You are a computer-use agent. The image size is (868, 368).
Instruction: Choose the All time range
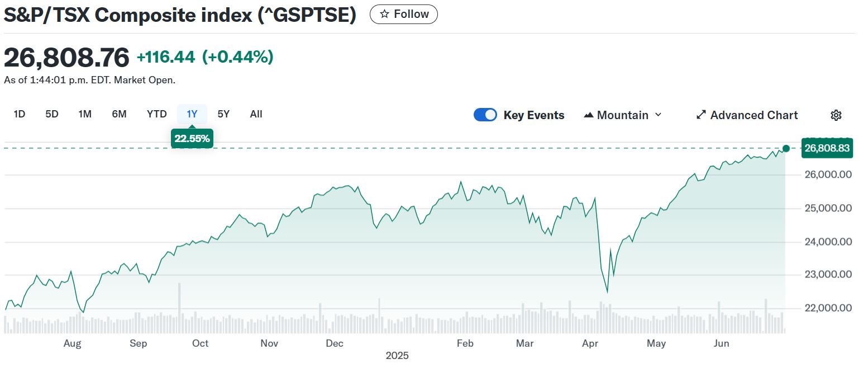[256, 114]
